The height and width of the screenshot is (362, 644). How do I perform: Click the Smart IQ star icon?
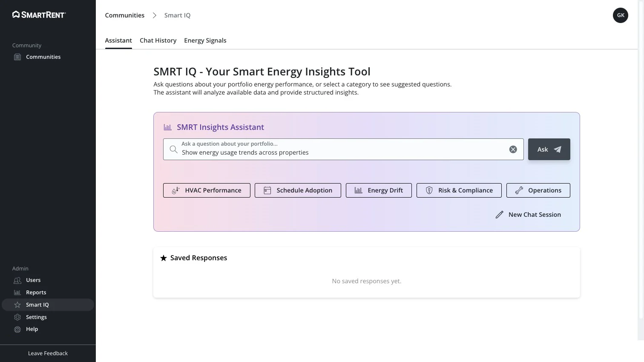(17, 305)
